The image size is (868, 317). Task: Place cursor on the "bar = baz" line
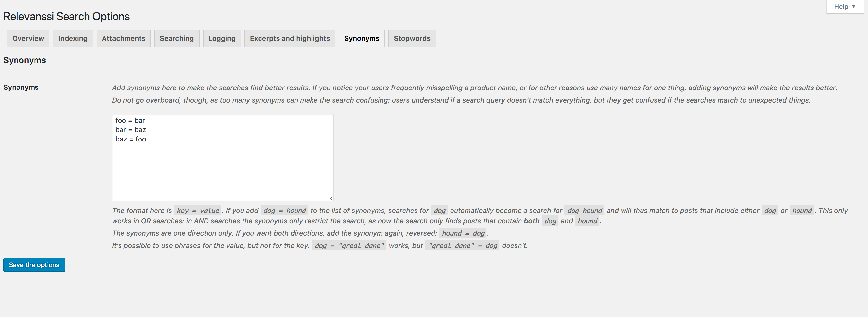(x=131, y=130)
